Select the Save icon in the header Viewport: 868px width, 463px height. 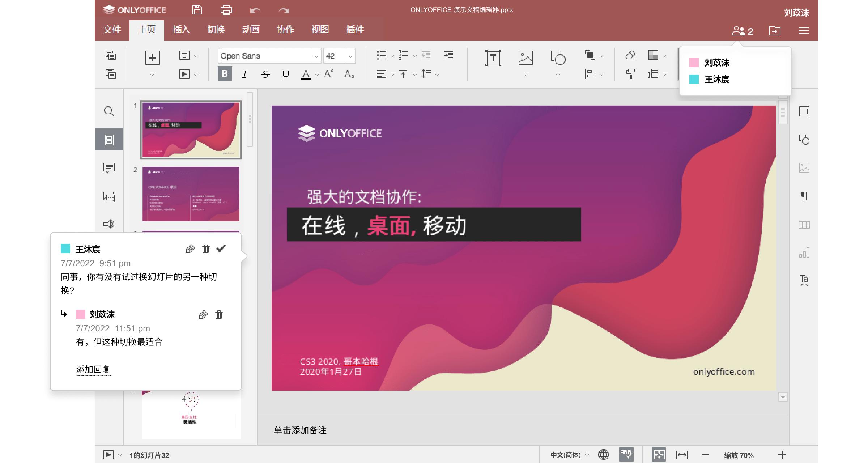pyautogui.click(x=196, y=10)
